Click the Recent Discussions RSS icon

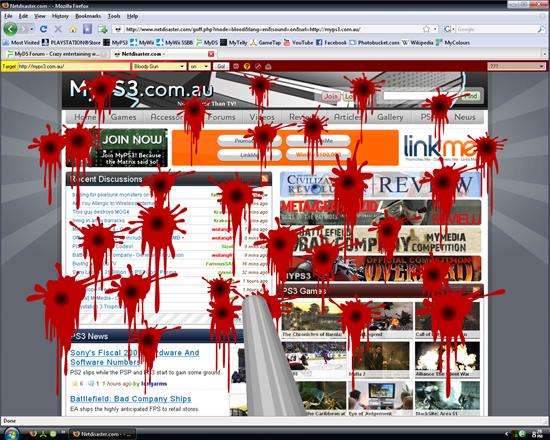(x=265, y=179)
